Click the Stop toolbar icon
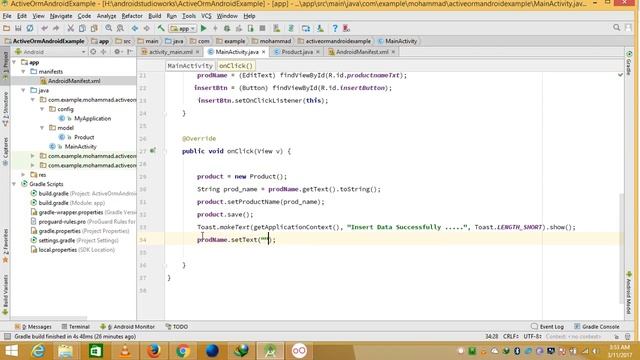640x360 pixels. click(x=262, y=28)
